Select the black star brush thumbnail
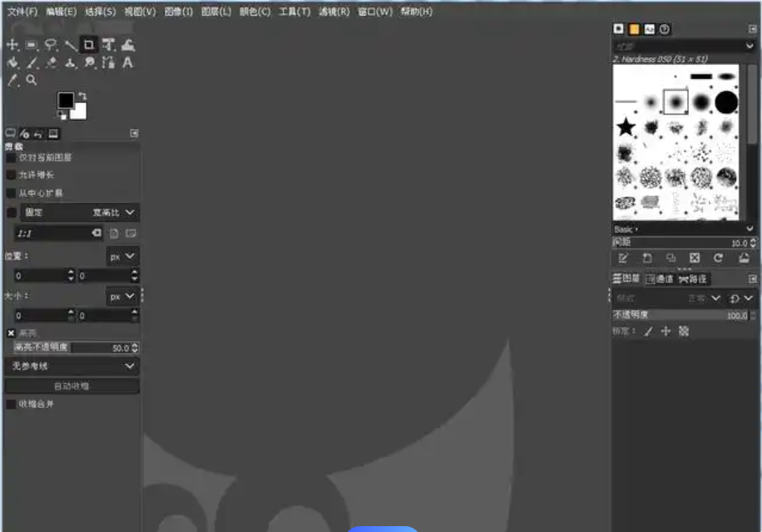Image resolution: width=762 pixels, height=532 pixels. tap(626, 127)
